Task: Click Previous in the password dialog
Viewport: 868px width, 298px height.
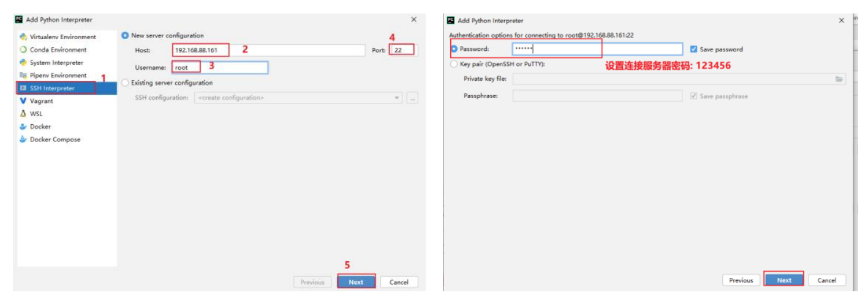Action: [x=741, y=280]
